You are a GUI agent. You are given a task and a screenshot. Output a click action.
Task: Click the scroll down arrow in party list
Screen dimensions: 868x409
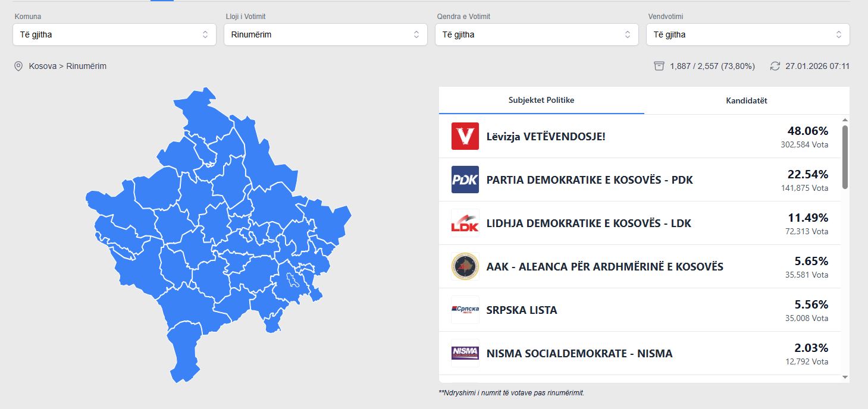[x=845, y=377]
